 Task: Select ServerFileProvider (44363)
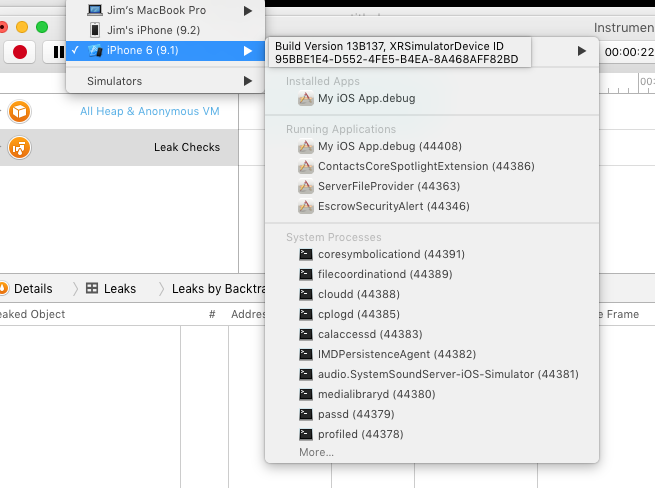[432, 186]
